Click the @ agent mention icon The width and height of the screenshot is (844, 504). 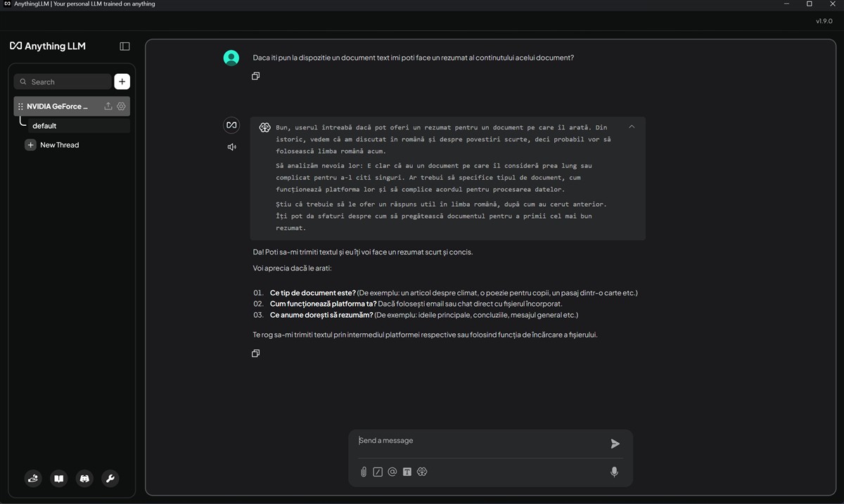392,472
